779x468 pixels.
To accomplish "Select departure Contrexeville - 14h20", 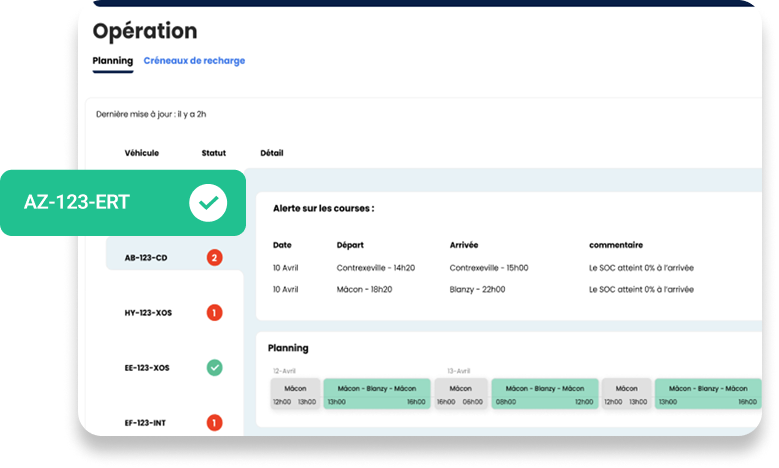I will [376, 268].
